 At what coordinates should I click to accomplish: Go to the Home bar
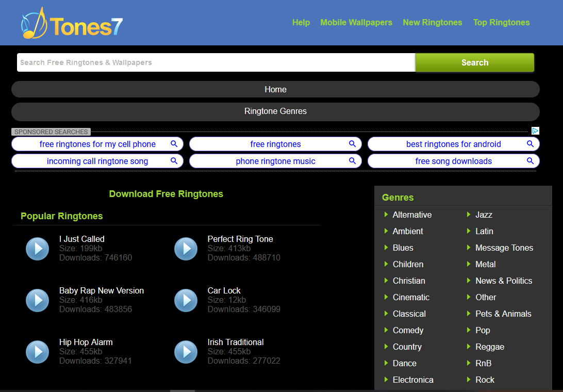(x=275, y=90)
